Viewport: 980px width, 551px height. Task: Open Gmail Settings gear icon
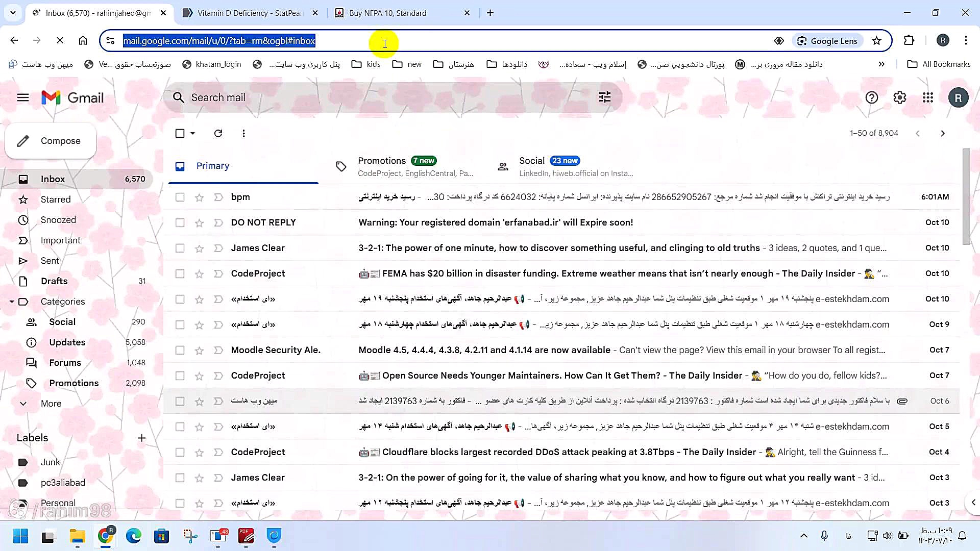coord(900,97)
